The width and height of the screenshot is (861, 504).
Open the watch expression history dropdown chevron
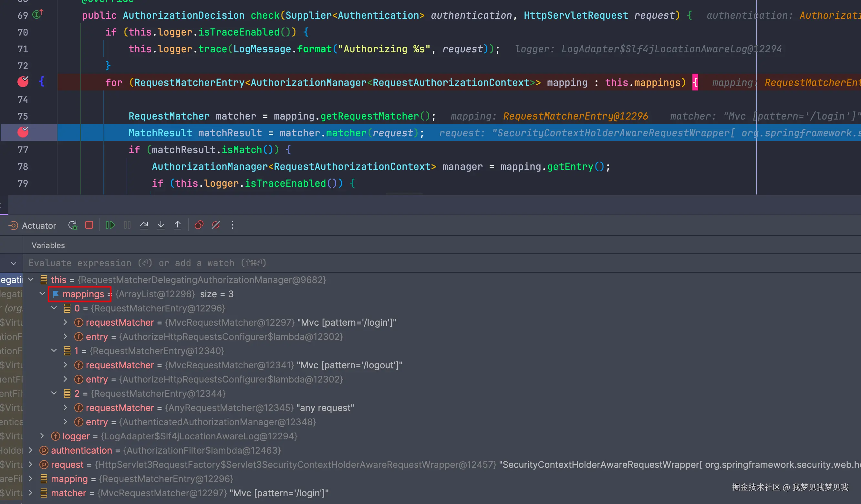point(14,263)
